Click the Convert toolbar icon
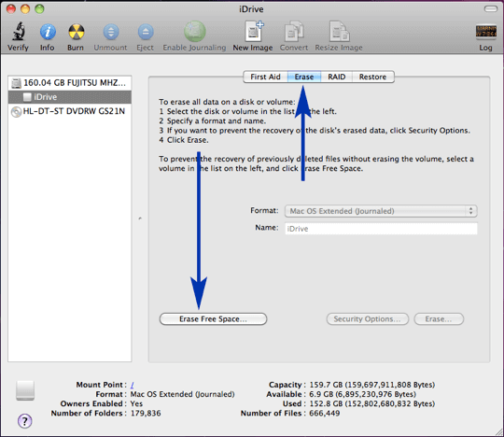 coord(294,31)
